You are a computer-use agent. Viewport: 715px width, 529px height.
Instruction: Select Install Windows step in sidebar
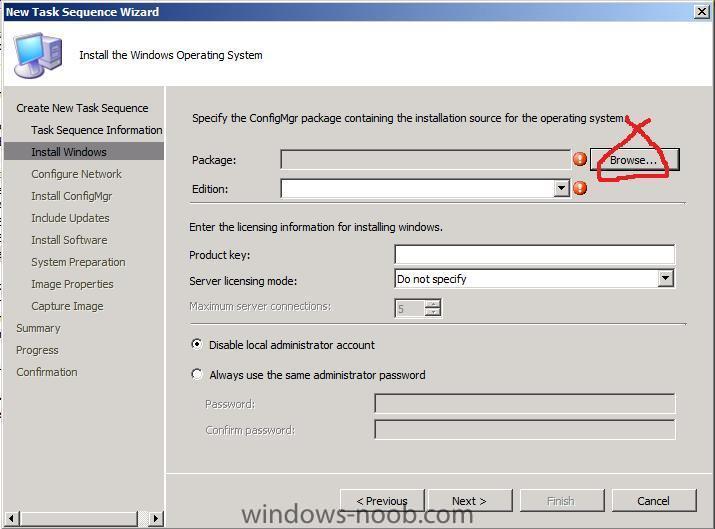(x=84, y=152)
